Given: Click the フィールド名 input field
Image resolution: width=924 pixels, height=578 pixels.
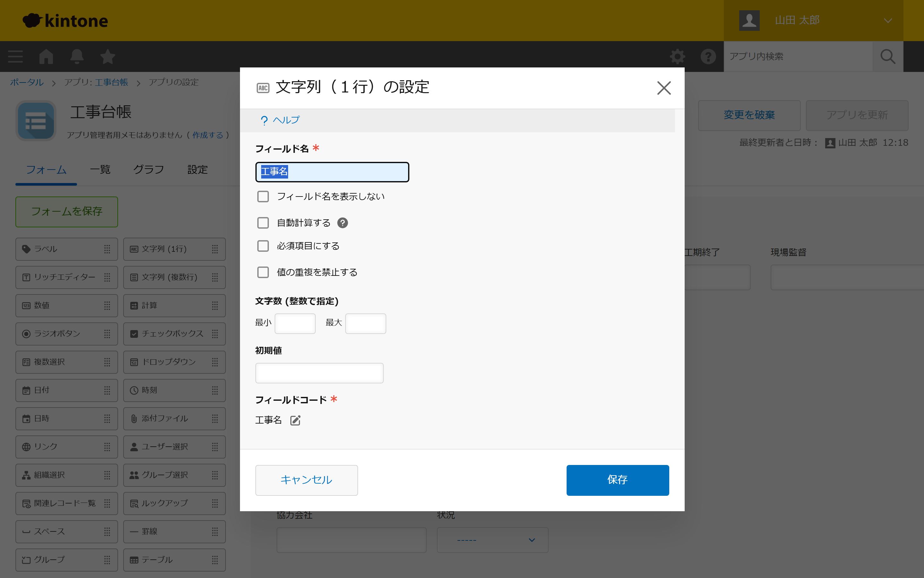Looking at the screenshot, I should point(332,172).
